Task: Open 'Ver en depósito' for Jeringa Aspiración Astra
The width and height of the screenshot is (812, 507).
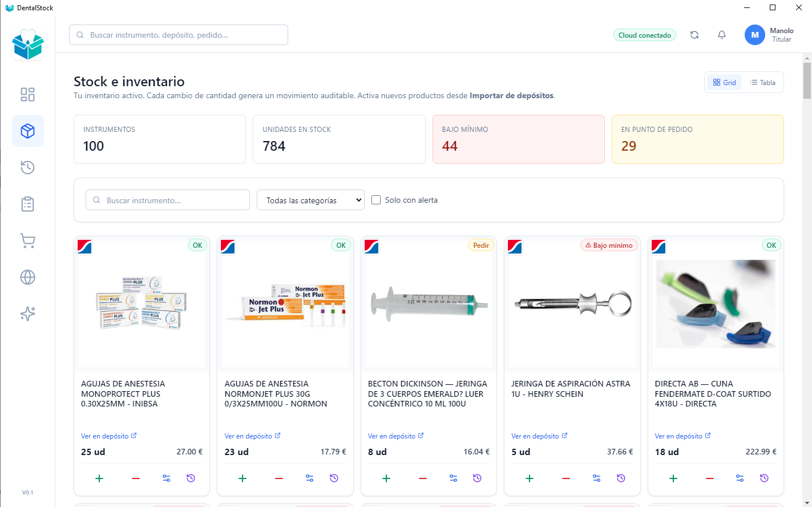Action: coord(539,436)
